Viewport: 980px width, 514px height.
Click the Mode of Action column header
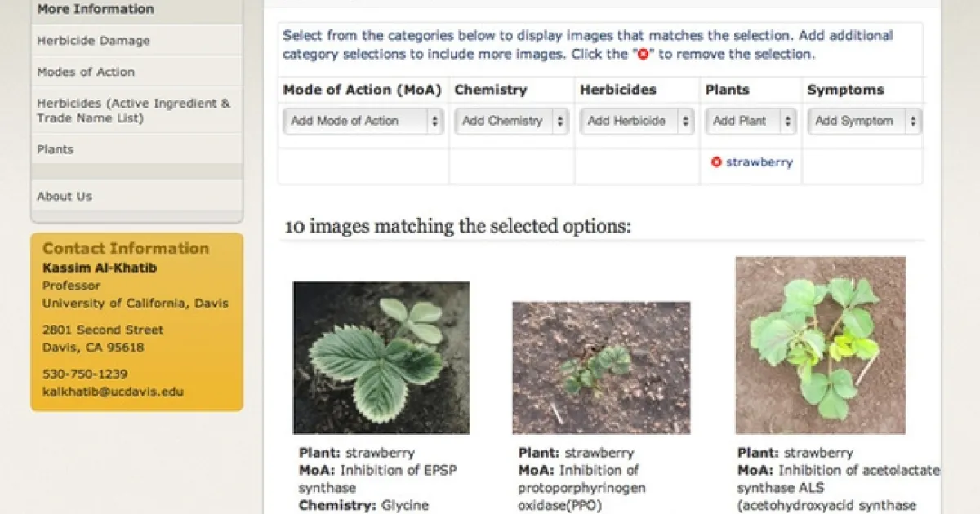(362, 90)
